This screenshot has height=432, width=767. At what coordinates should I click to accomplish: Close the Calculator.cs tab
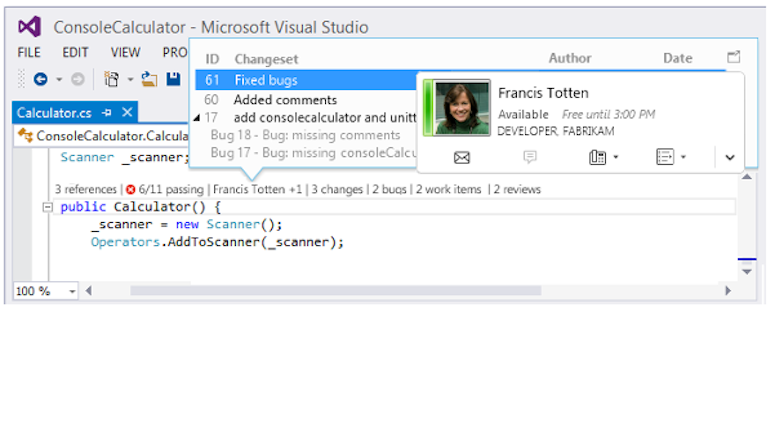(127, 113)
